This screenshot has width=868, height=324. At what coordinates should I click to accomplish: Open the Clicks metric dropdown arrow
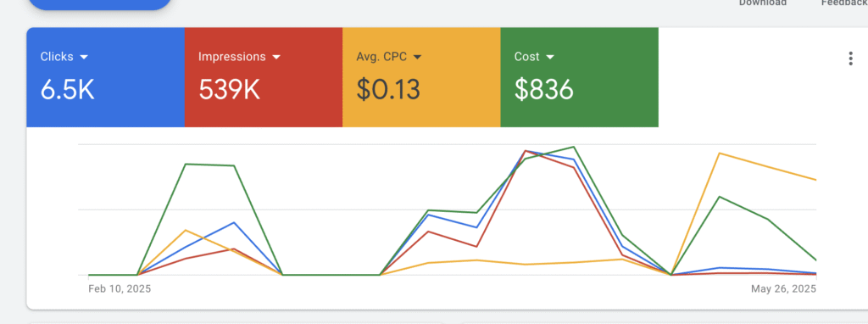click(84, 57)
